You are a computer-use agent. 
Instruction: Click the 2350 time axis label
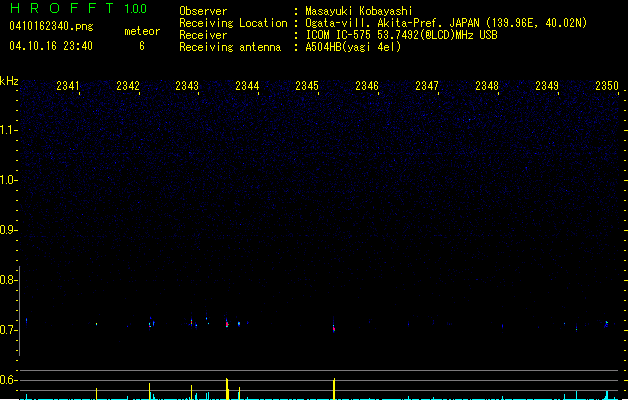click(607, 86)
